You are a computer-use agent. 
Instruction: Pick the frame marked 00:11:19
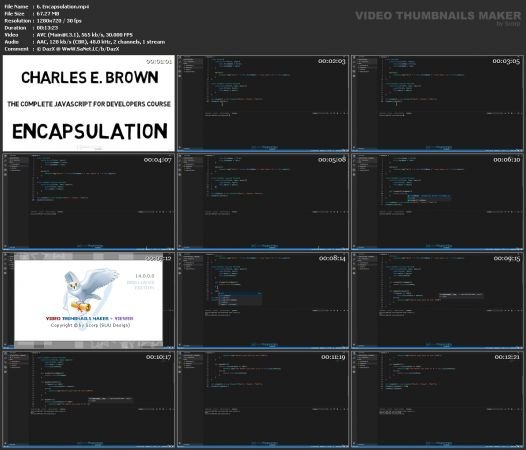[263, 399]
